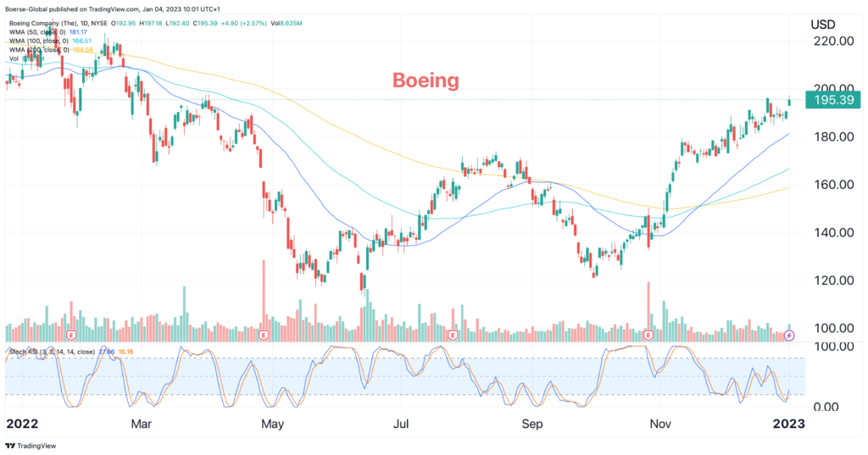This screenshot has height=455, width=868.
Task: Click the 220.00 price axis label
Action: click(834, 41)
